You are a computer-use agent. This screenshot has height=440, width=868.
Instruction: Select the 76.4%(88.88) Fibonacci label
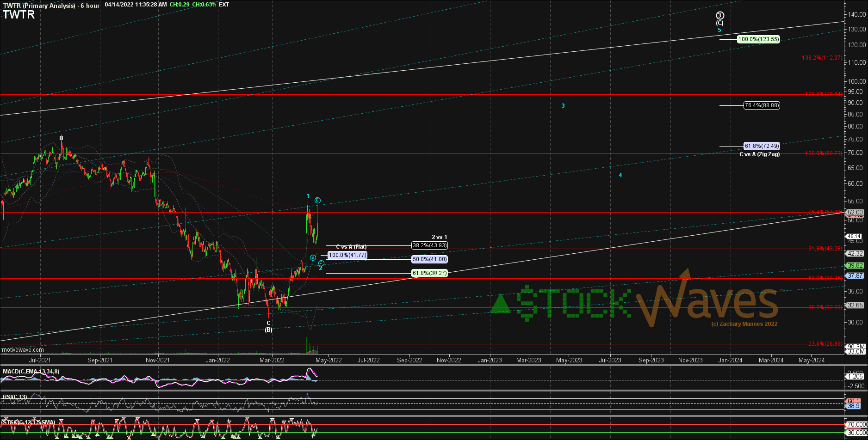[762, 105]
